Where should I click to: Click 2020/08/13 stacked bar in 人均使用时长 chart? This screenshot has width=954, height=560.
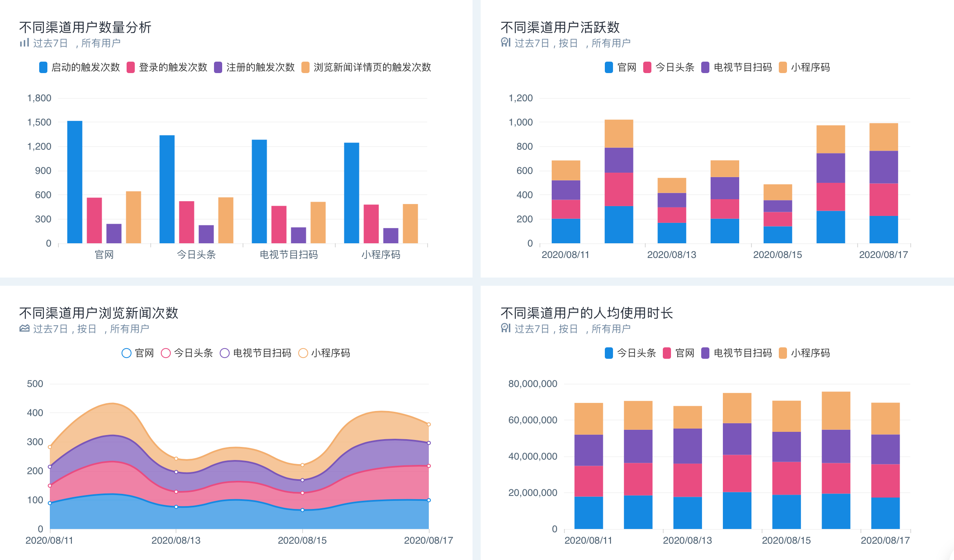point(688,467)
